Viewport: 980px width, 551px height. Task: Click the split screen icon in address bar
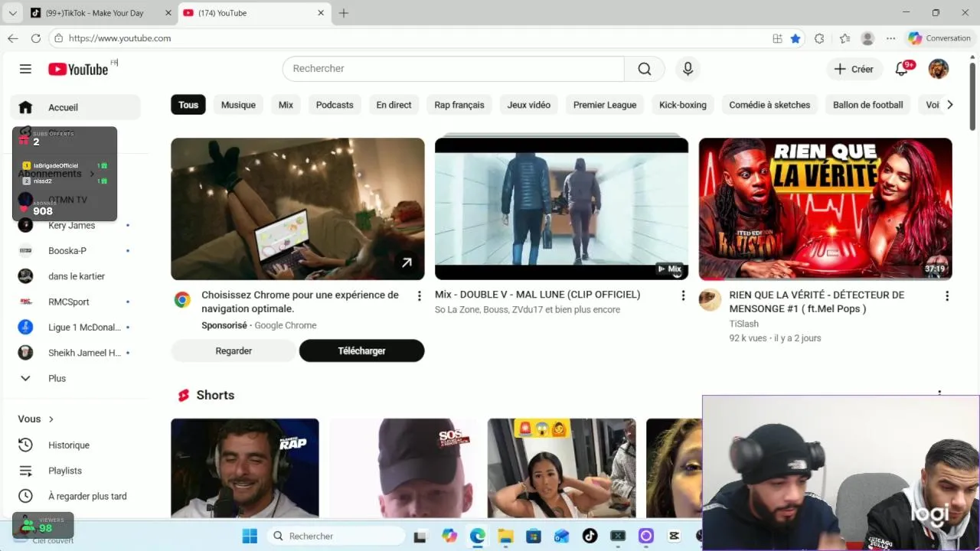point(777,38)
